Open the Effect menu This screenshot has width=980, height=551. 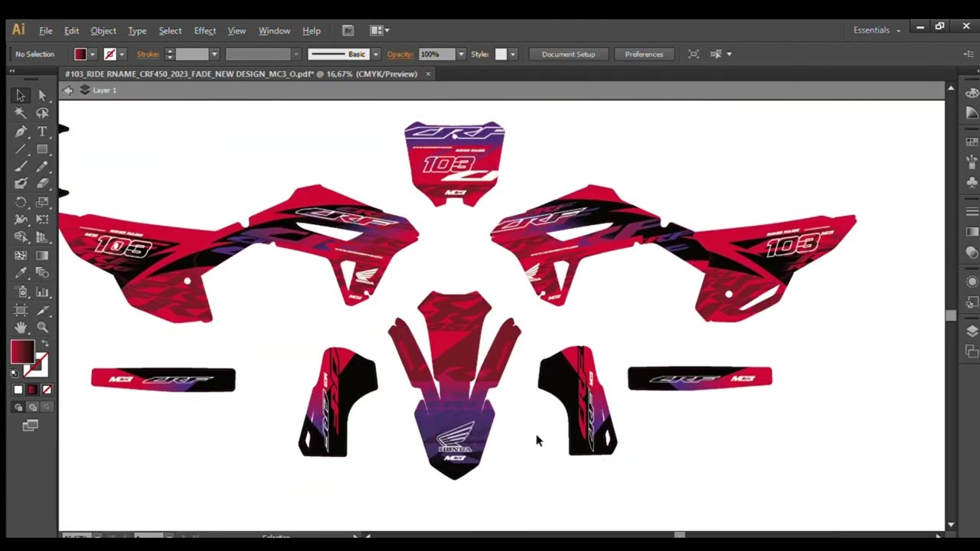click(204, 31)
